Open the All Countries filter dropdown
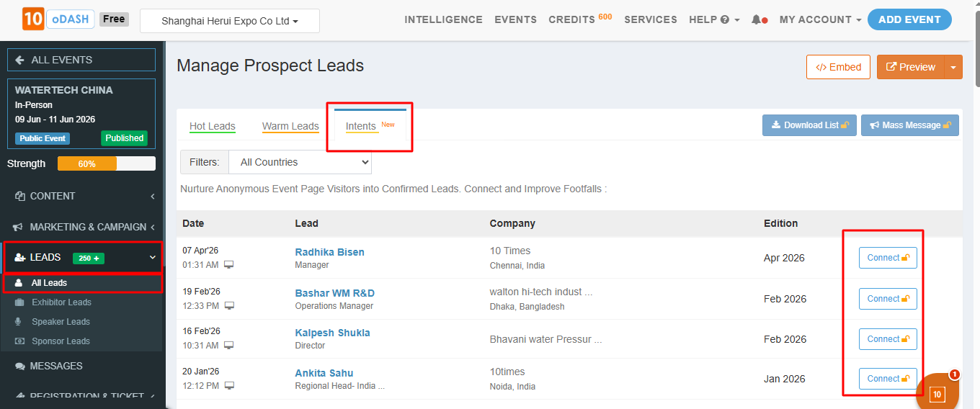 tap(300, 162)
